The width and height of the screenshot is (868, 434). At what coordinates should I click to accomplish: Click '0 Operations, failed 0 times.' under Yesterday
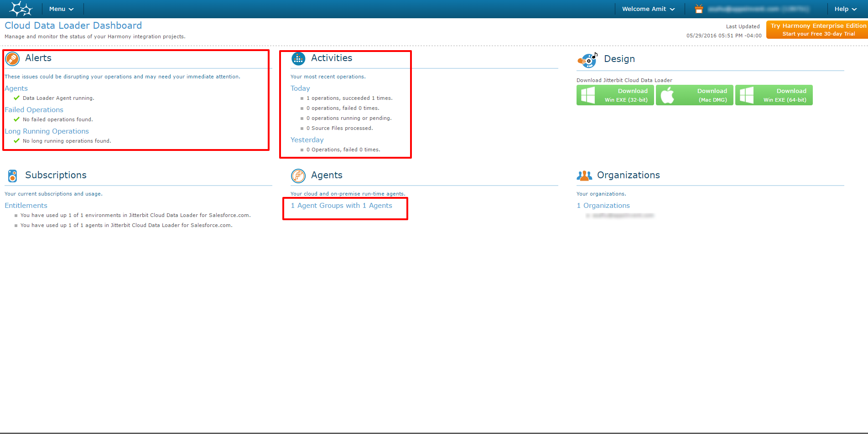(x=343, y=150)
